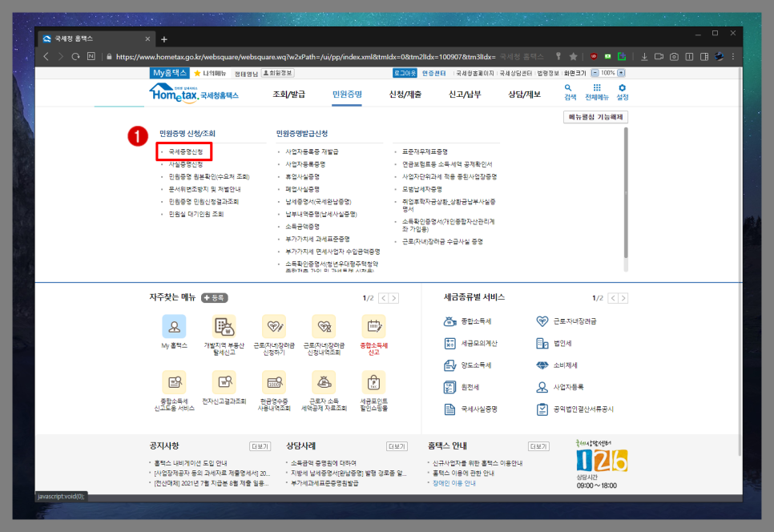The height and width of the screenshot is (532, 774).
Task: Open 회원정보 button
Action: [x=278, y=73]
